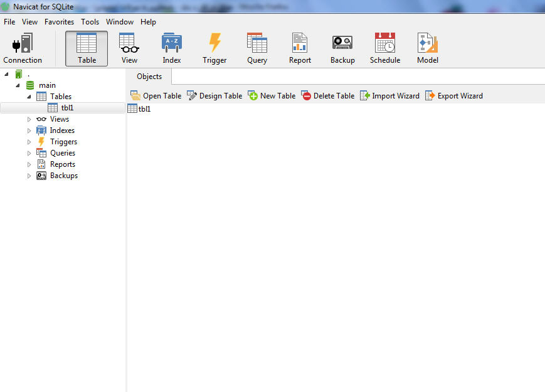Image resolution: width=545 pixels, height=392 pixels.
Task: Expand the Backups tree node
Action: pos(29,176)
